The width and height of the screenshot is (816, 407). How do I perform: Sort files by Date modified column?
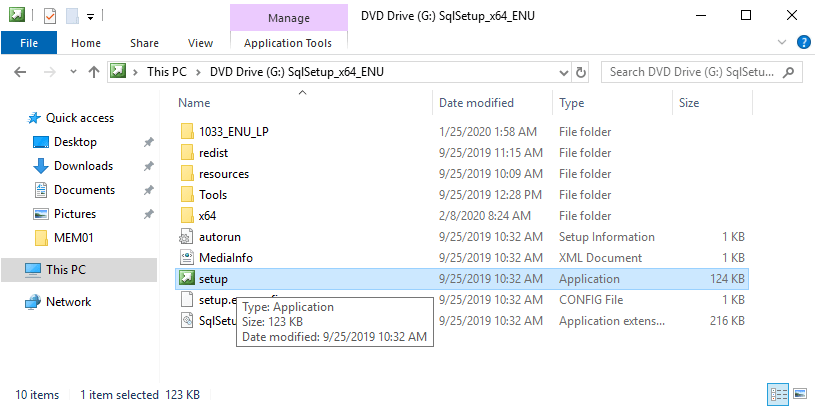pyautogui.click(x=476, y=103)
